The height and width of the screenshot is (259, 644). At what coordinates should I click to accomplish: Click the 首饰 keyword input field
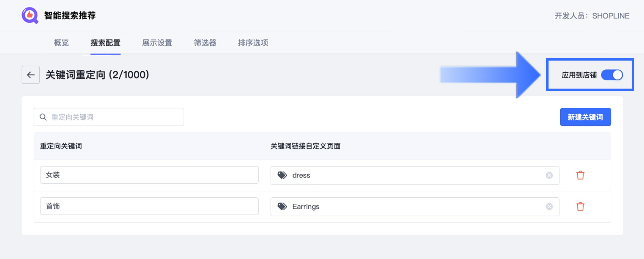click(149, 206)
